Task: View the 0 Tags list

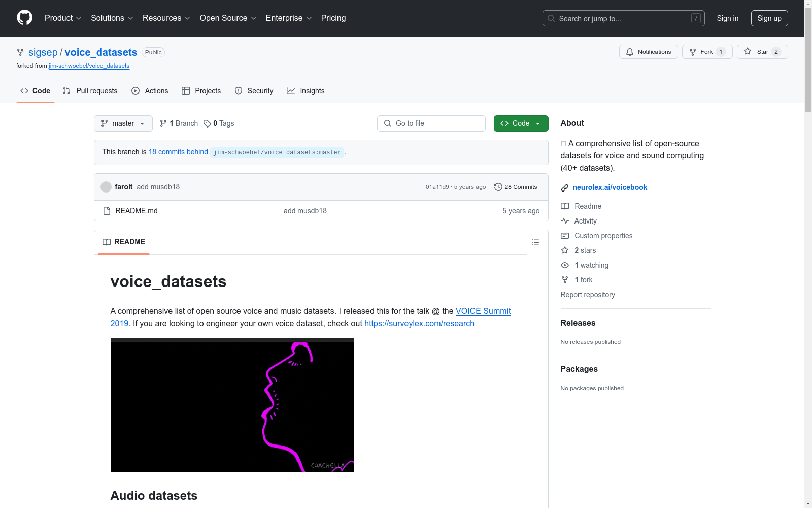Action: tap(219, 123)
